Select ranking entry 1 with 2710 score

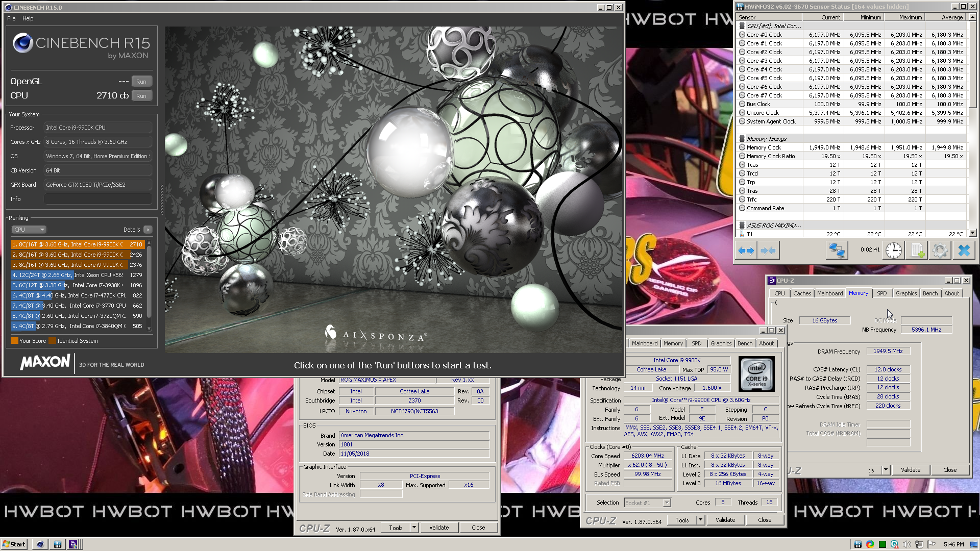(x=78, y=244)
